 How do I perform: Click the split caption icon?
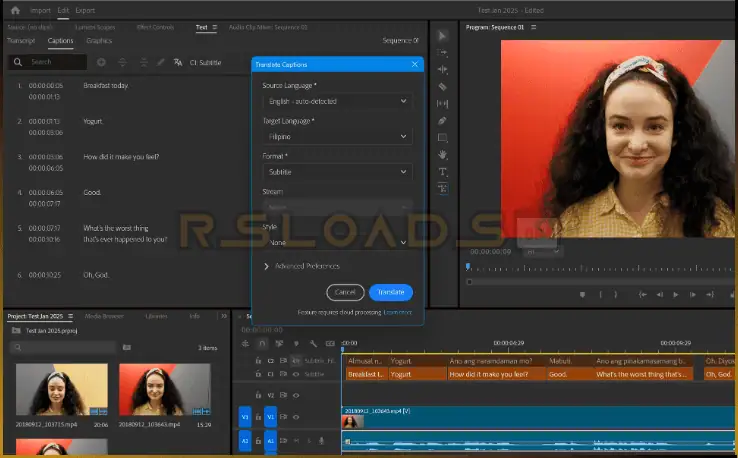click(122, 62)
